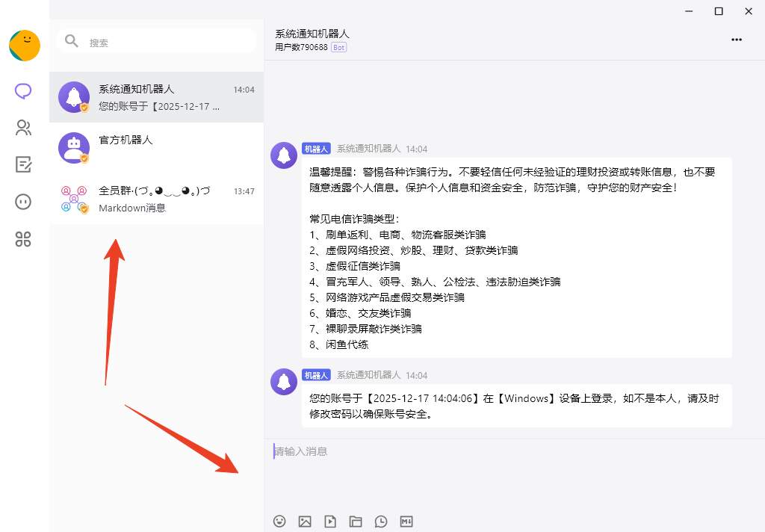Toggle Markdown input mode
765x532 pixels.
(x=406, y=521)
